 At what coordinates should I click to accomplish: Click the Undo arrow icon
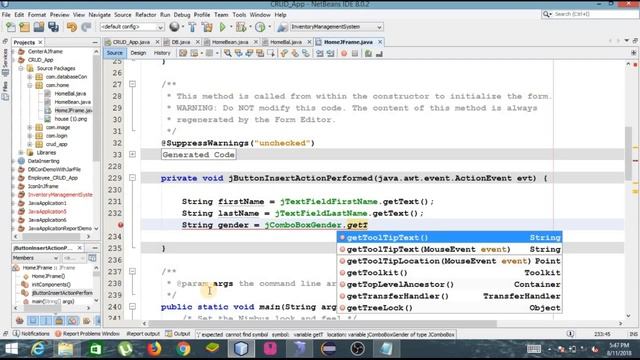(72, 27)
